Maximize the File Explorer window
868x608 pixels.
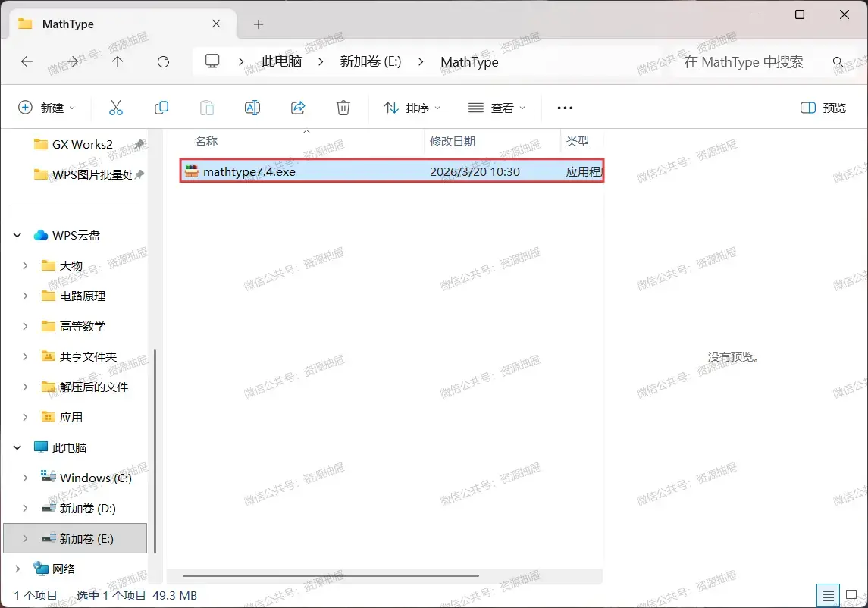[799, 14]
